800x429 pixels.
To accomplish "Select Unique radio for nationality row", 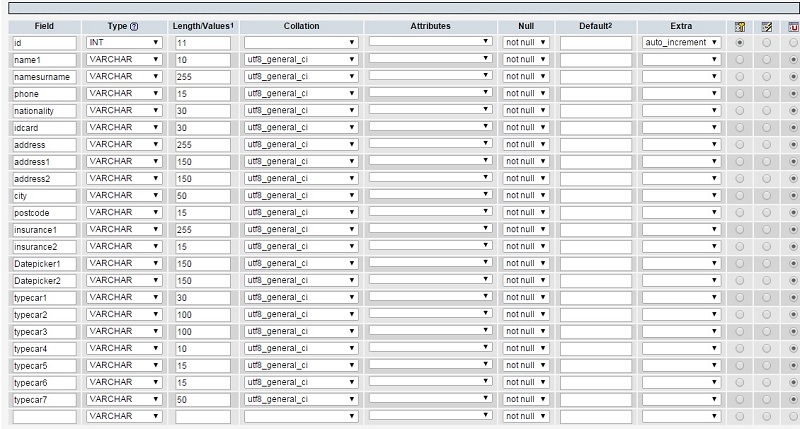I will (793, 111).
